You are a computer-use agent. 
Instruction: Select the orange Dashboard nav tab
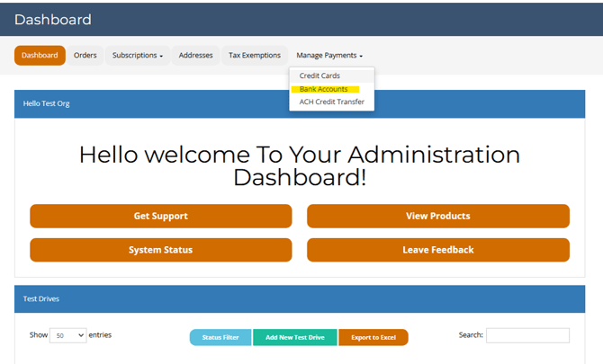40,56
